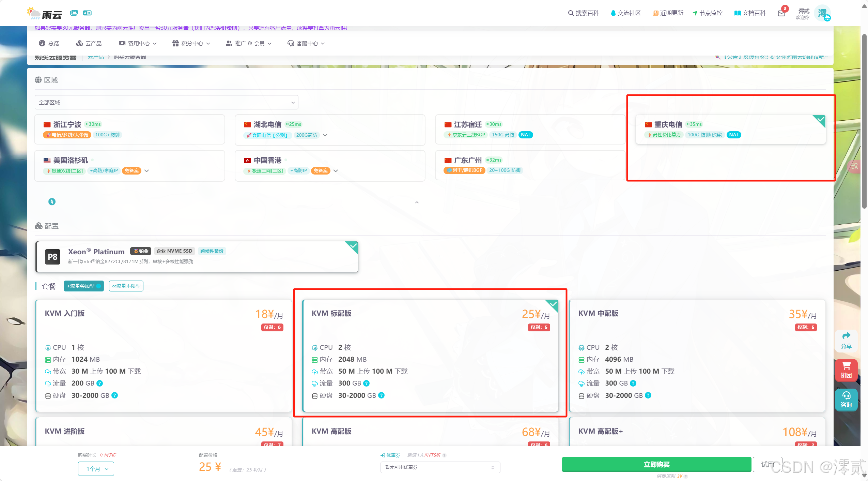This screenshot has width=868, height=481.
Task: Switch to ∞流量不限型 package tab
Action: pos(126,286)
